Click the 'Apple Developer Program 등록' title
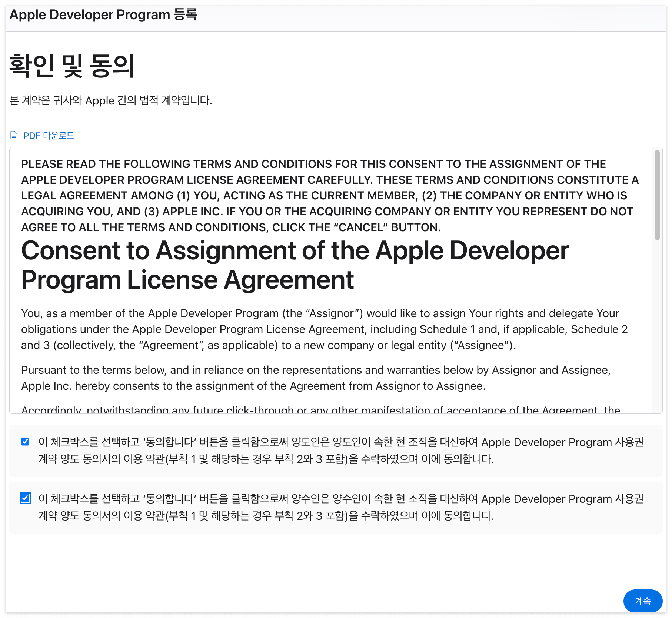Screen dimensions: 672x618 coord(103,15)
